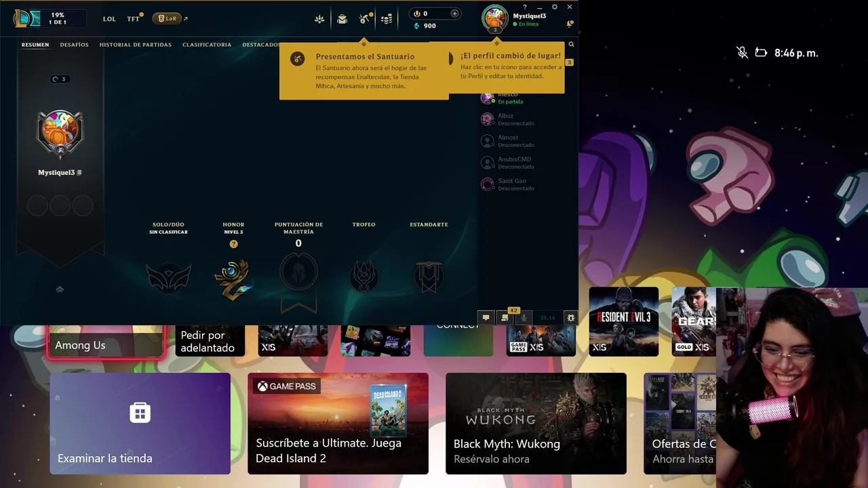Viewport: 868px width, 488px height.
Task: Click the Solo/Dúo unranked emblem
Action: click(x=168, y=279)
